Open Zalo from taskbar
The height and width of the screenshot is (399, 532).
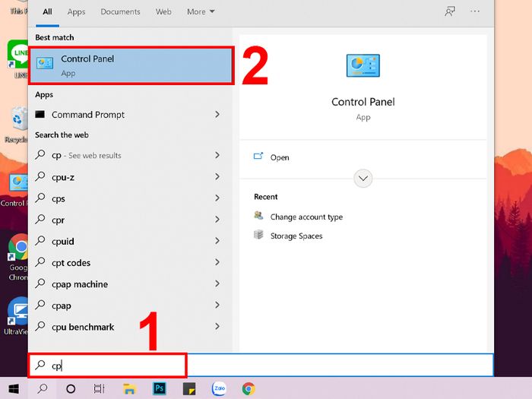click(x=219, y=388)
